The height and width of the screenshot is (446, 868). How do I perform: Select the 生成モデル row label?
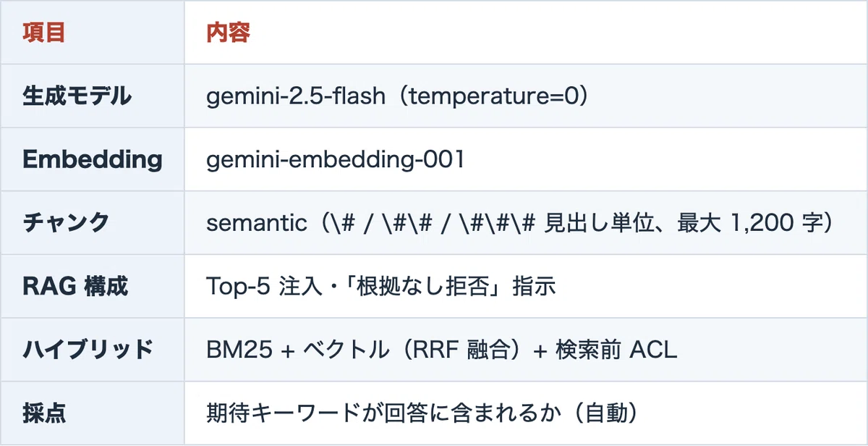coord(77,96)
